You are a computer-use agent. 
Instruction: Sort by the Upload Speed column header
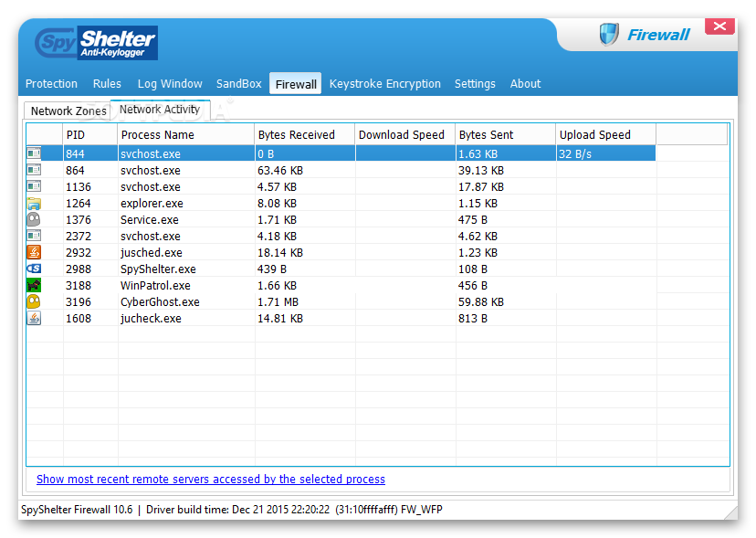(605, 134)
